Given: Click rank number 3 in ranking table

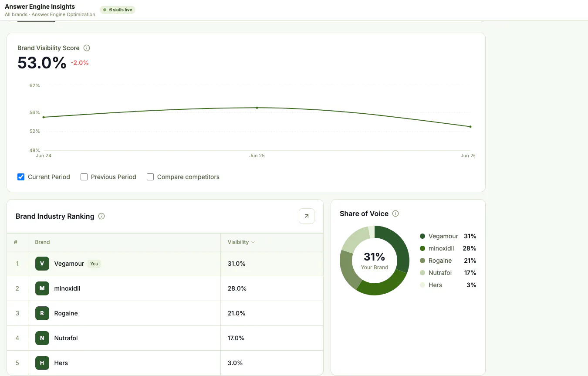Looking at the screenshot, I should pos(17,313).
